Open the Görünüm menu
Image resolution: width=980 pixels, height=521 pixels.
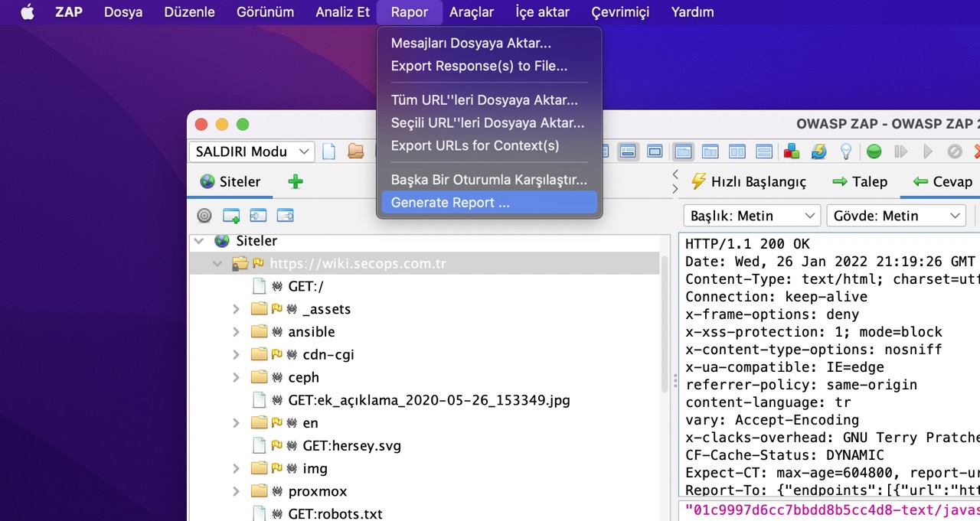point(265,12)
